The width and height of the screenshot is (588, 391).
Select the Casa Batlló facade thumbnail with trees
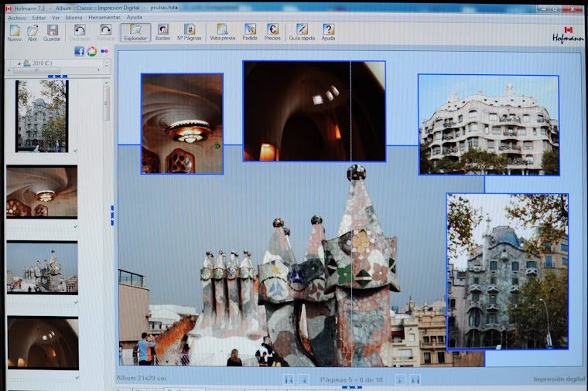click(42, 116)
